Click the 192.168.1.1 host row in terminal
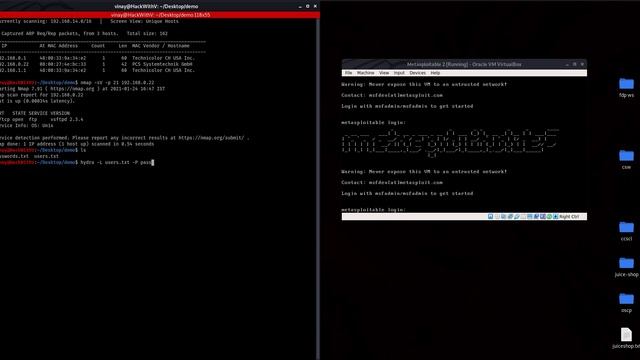 click(x=97, y=70)
